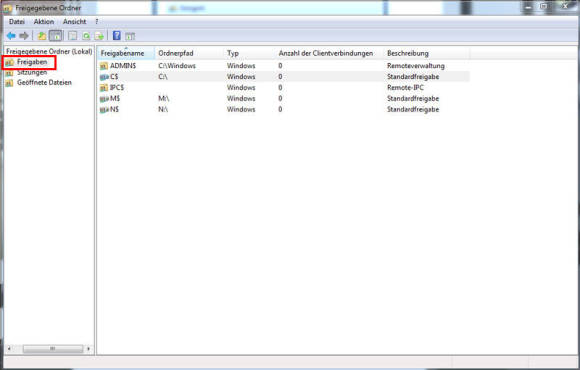Select the Freigaben tree node

click(32, 62)
